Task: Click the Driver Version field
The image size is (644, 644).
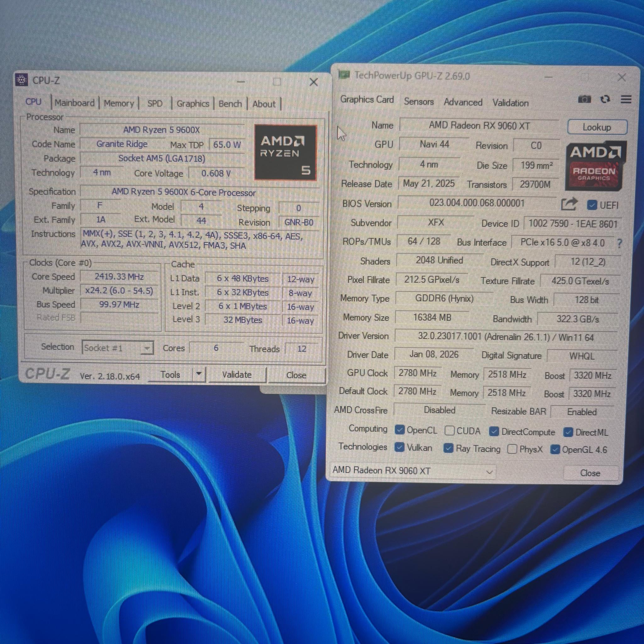Action: click(506, 337)
